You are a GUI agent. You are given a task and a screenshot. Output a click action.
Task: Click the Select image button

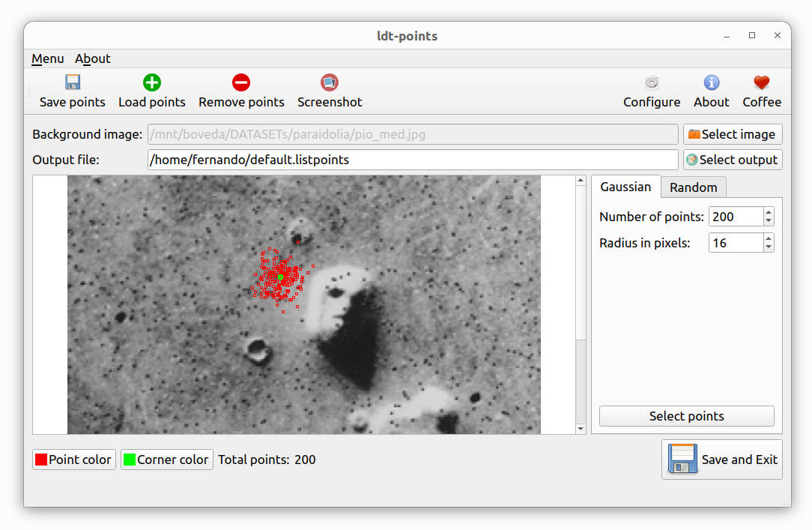pos(733,134)
